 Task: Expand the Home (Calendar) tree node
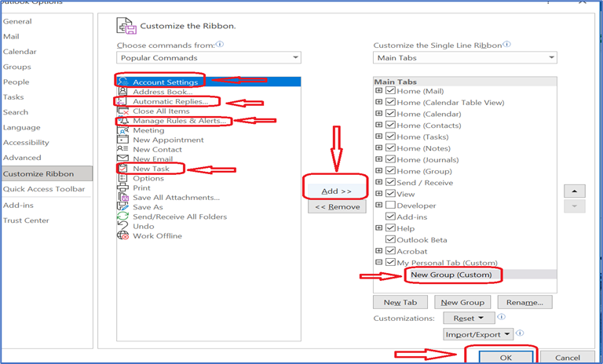378,114
